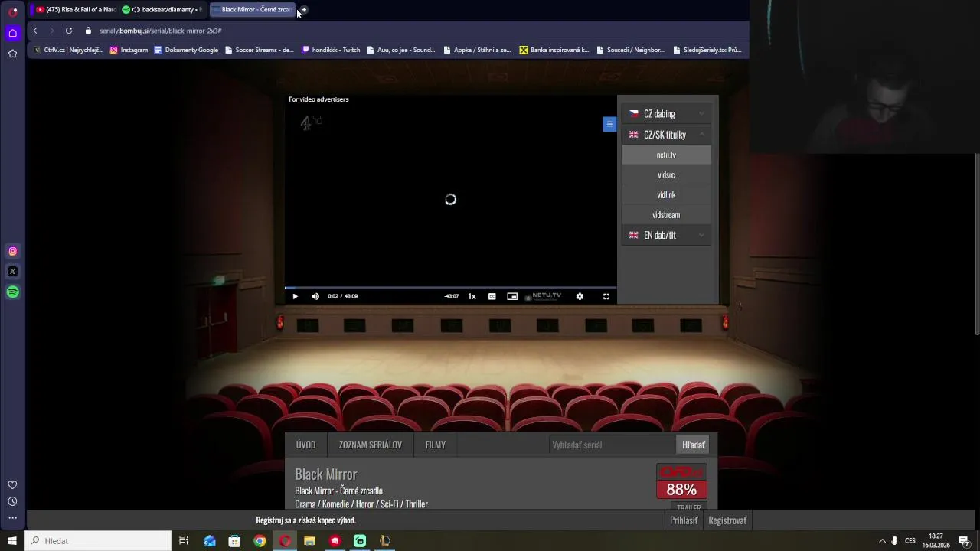Open the ČSFD 88% rating badge
Screen dimensions: 980x551
click(681, 481)
